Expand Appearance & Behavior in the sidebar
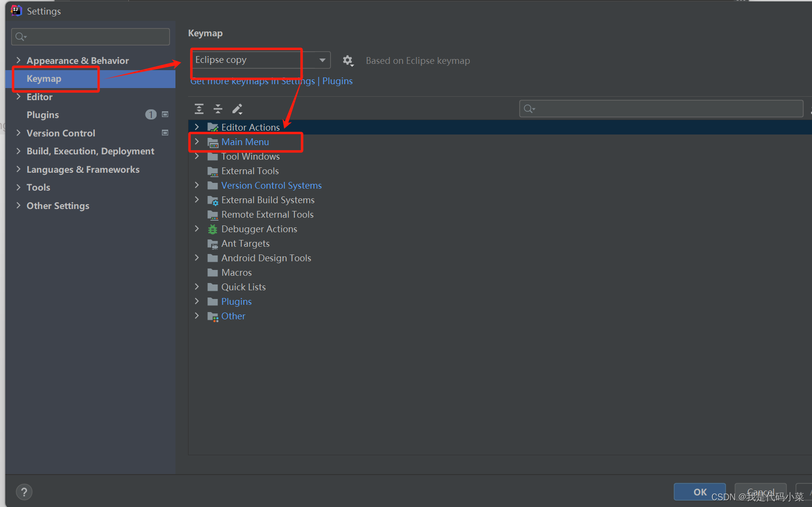812x507 pixels. 18,60
